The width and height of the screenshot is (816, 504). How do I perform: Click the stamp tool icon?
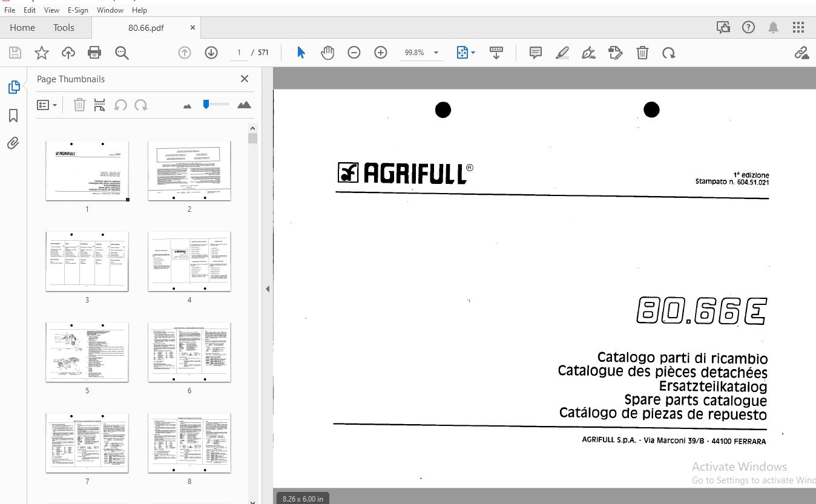point(616,53)
